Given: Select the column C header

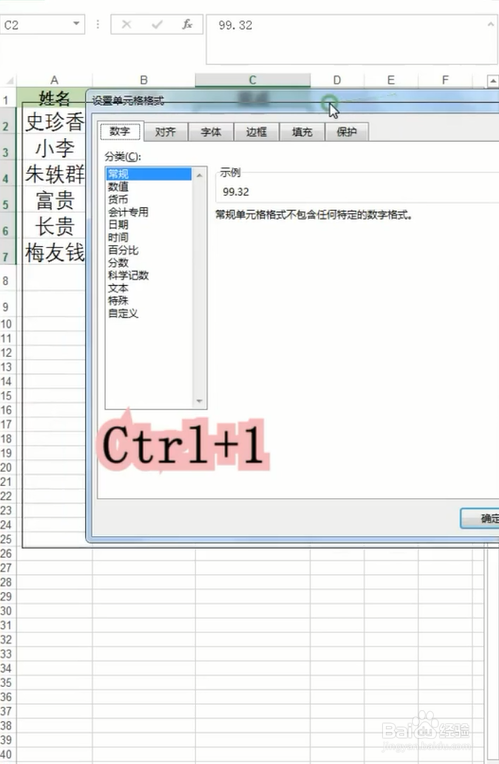Looking at the screenshot, I should tap(252, 80).
